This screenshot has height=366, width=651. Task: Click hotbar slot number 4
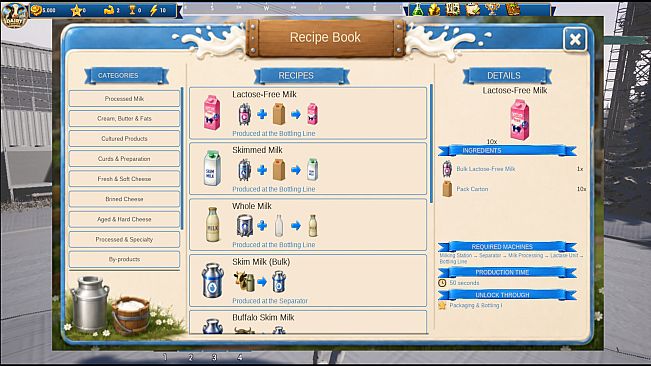click(x=240, y=357)
